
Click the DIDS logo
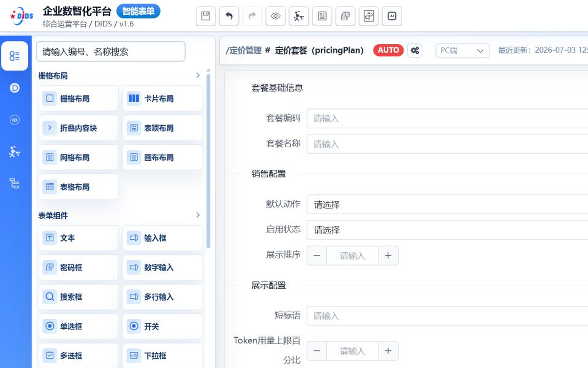point(22,16)
